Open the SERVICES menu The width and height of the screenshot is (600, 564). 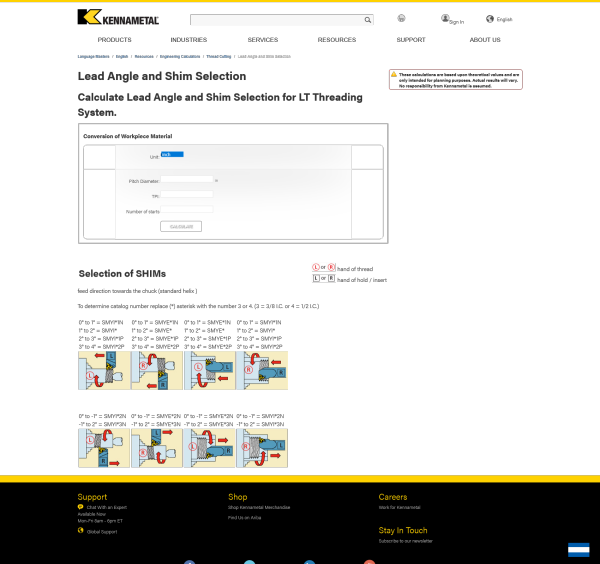262,40
